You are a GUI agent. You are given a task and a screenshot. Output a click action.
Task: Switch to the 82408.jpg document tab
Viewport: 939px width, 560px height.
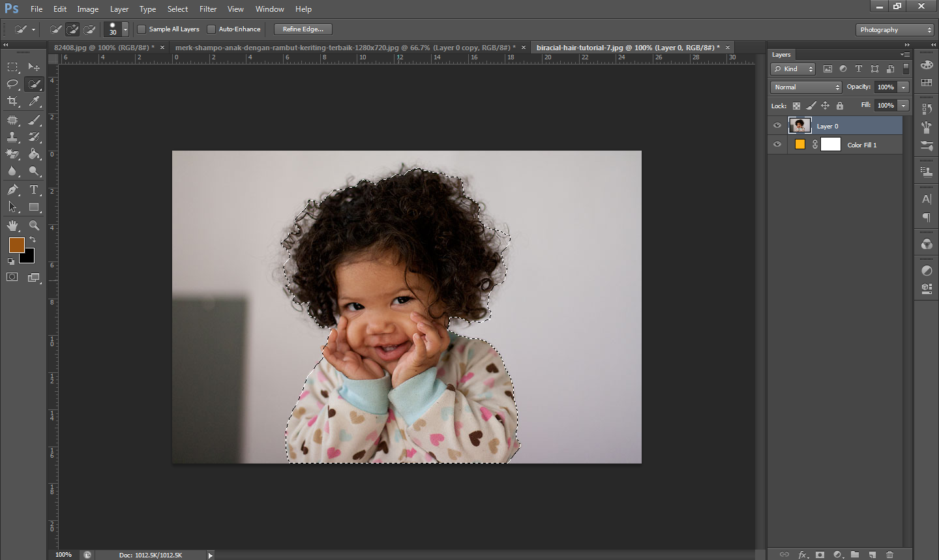(x=104, y=48)
